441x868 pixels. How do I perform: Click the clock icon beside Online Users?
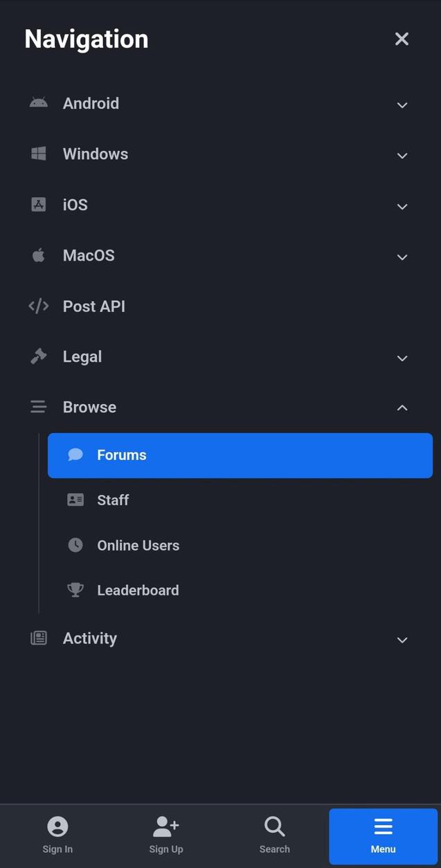75,544
